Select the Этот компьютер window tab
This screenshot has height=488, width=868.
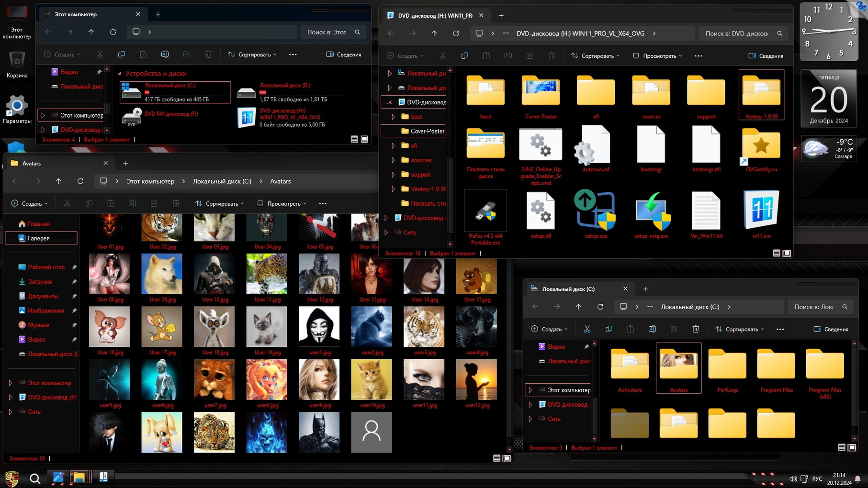92,14
